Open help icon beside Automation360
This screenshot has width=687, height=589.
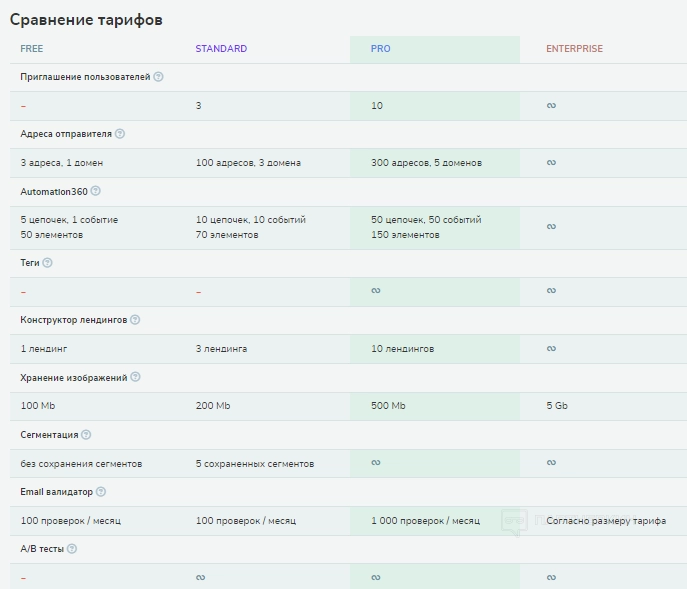coord(96,191)
